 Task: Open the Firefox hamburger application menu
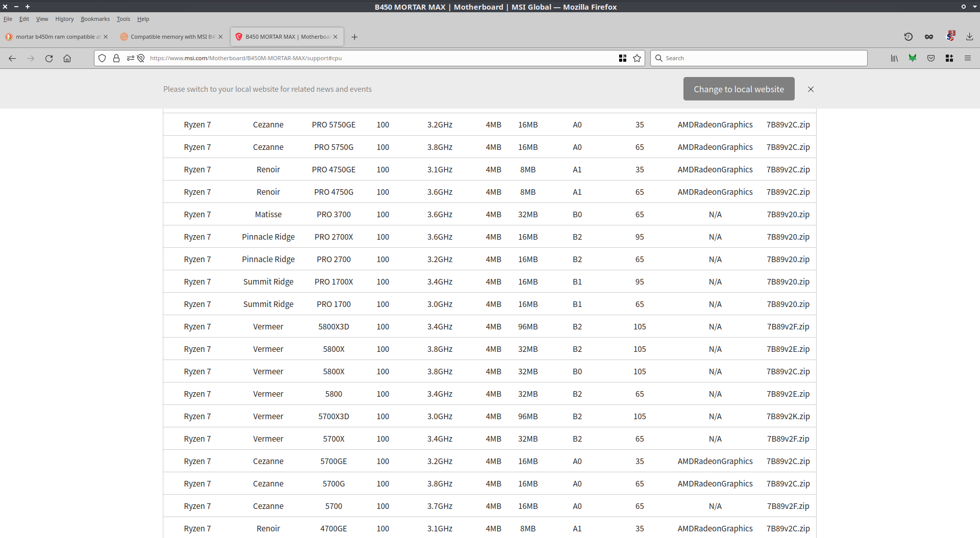coord(967,59)
